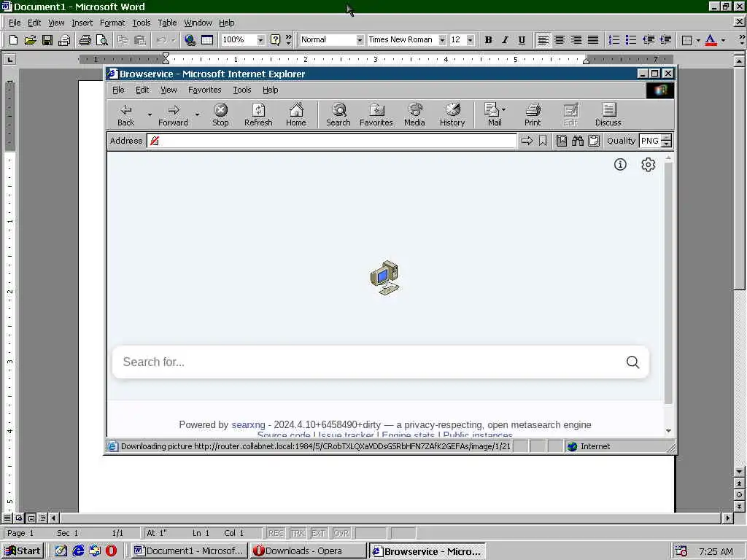This screenshot has height=560, width=747.
Task: Click the Windows Start button
Action: click(23, 551)
